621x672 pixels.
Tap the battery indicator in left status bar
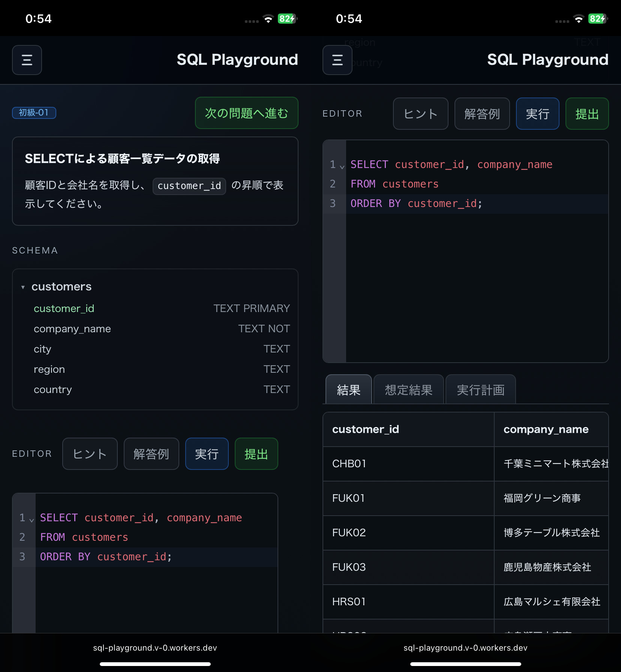coord(287,19)
